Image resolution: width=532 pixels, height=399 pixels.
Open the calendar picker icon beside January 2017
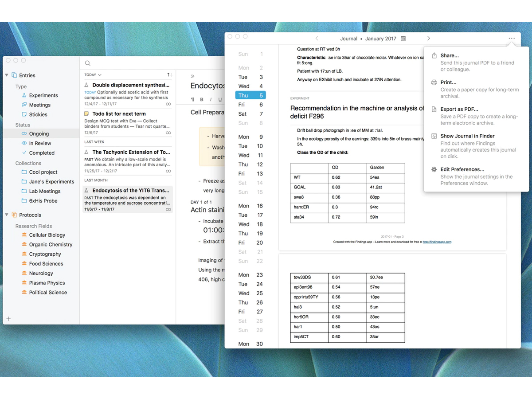point(403,39)
